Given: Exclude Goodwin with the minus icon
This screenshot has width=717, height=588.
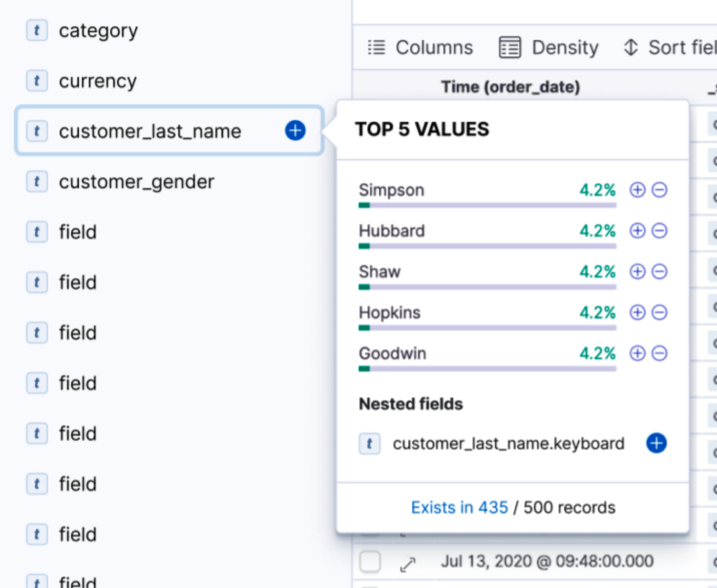Looking at the screenshot, I should click(x=660, y=353).
